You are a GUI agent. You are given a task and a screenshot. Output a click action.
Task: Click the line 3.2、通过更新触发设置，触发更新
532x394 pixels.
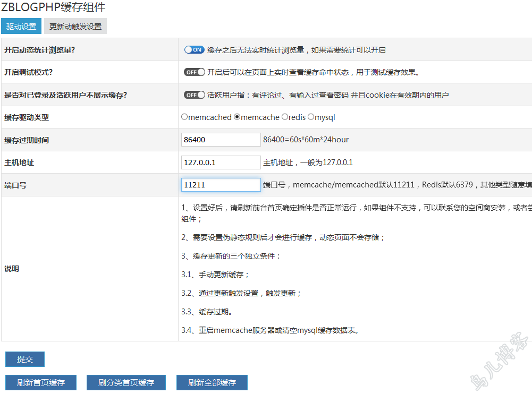point(241,293)
